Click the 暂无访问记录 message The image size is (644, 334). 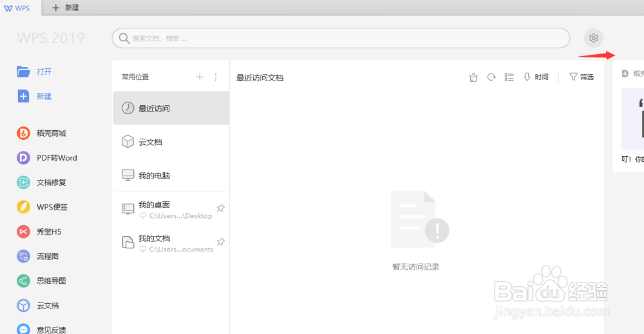pos(416,267)
